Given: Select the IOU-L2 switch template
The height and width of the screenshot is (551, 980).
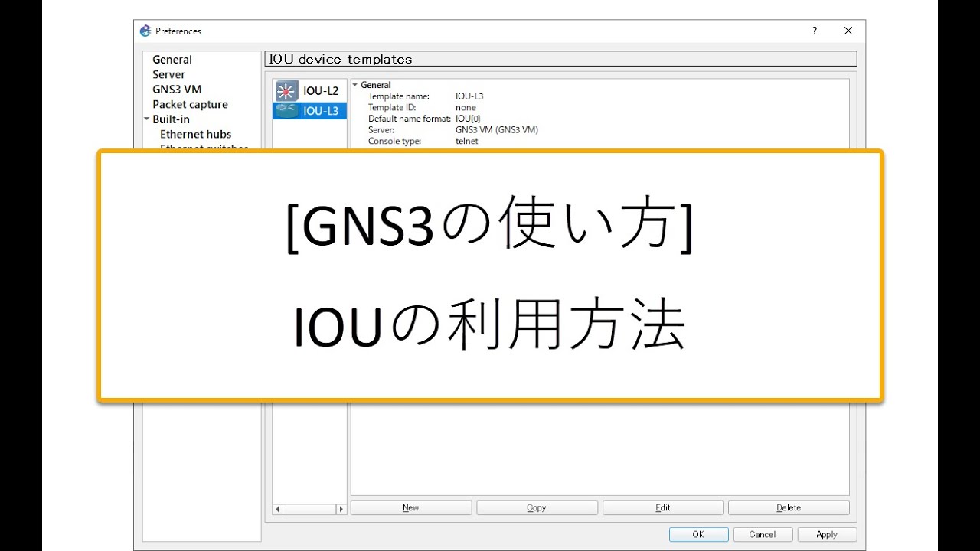Looking at the screenshot, I should 309,91.
